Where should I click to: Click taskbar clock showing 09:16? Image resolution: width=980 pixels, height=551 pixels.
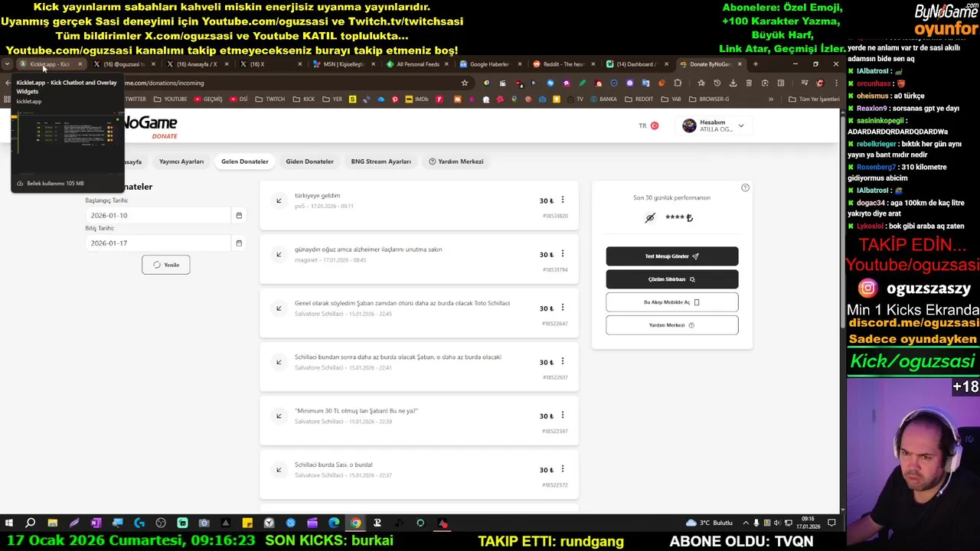click(808, 523)
